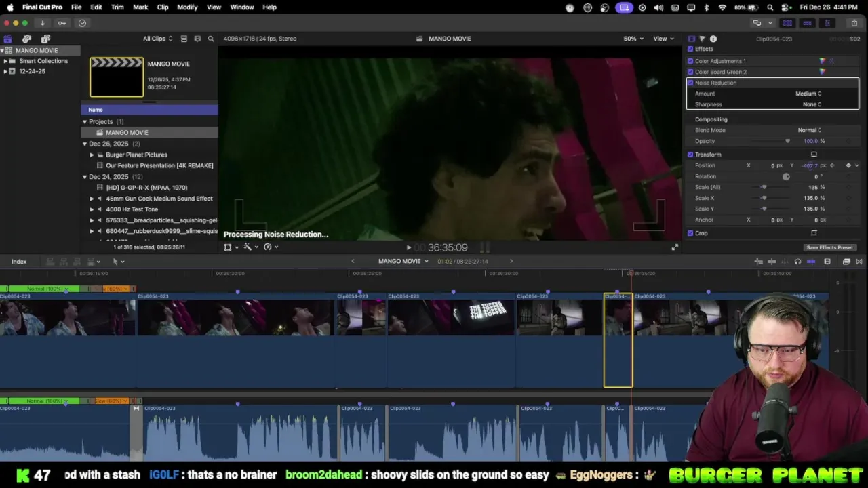Viewport: 868px width, 488px height.
Task: Toggle timeline panel layout button
Action: [807, 23]
